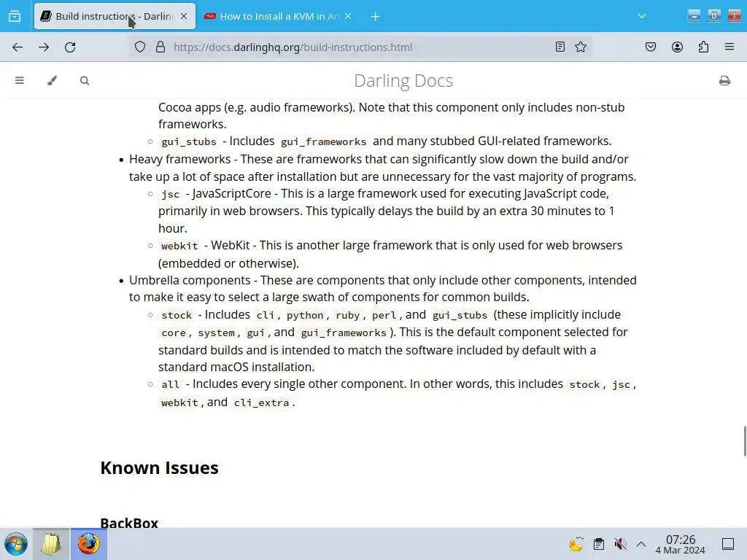This screenshot has width=747, height=560.
Task: Select Firefox in the taskbar
Action: [x=88, y=544]
